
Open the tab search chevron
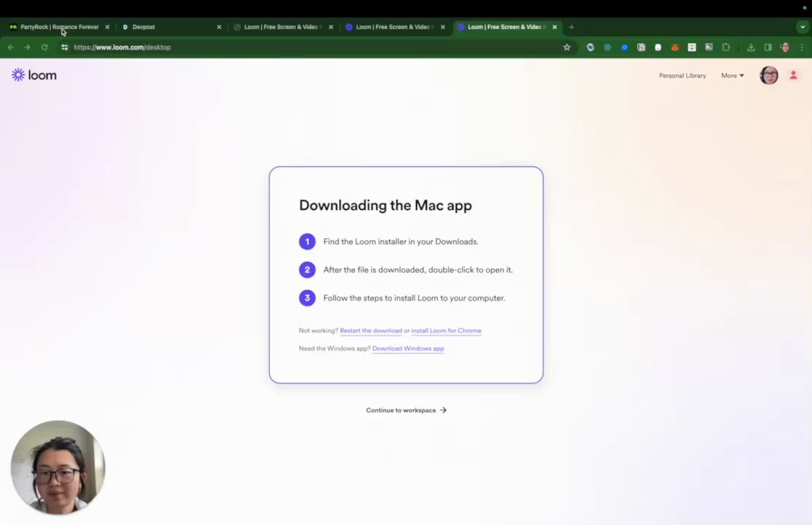(x=803, y=27)
